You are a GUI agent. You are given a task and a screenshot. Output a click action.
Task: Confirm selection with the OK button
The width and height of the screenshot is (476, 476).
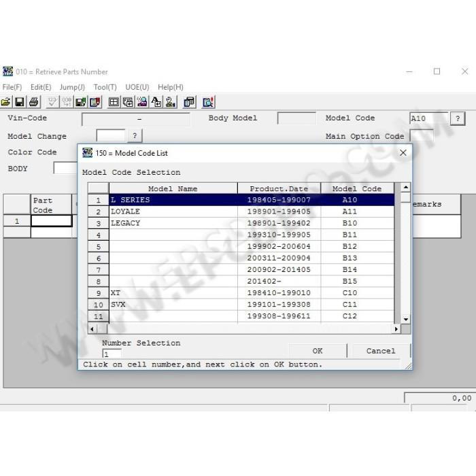318,351
